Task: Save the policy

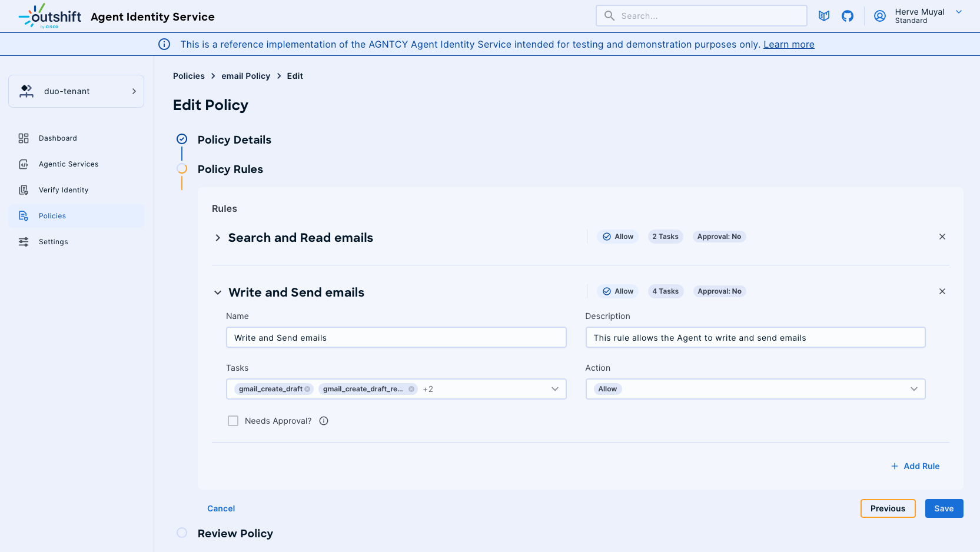Action: (x=944, y=508)
